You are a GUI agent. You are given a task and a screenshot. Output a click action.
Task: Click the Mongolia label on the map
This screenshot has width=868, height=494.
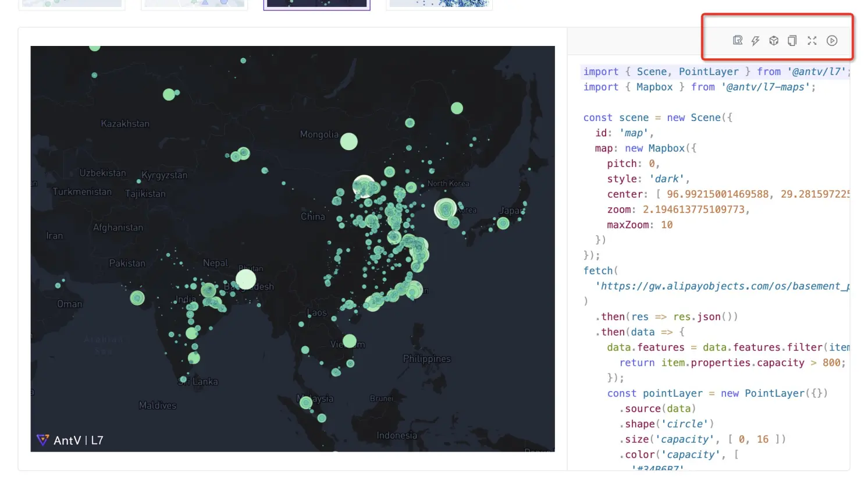pos(319,134)
